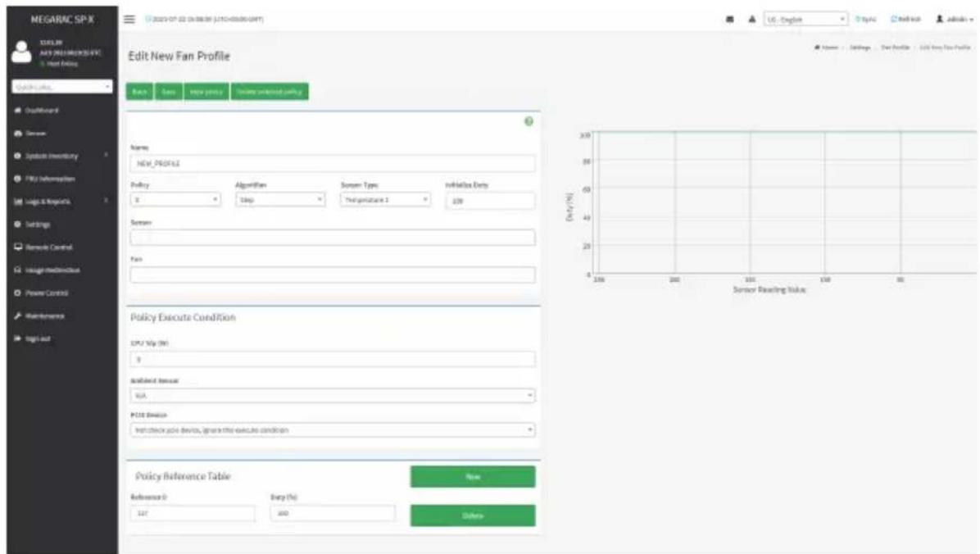Open the Policy dropdown

pos(175,199)
